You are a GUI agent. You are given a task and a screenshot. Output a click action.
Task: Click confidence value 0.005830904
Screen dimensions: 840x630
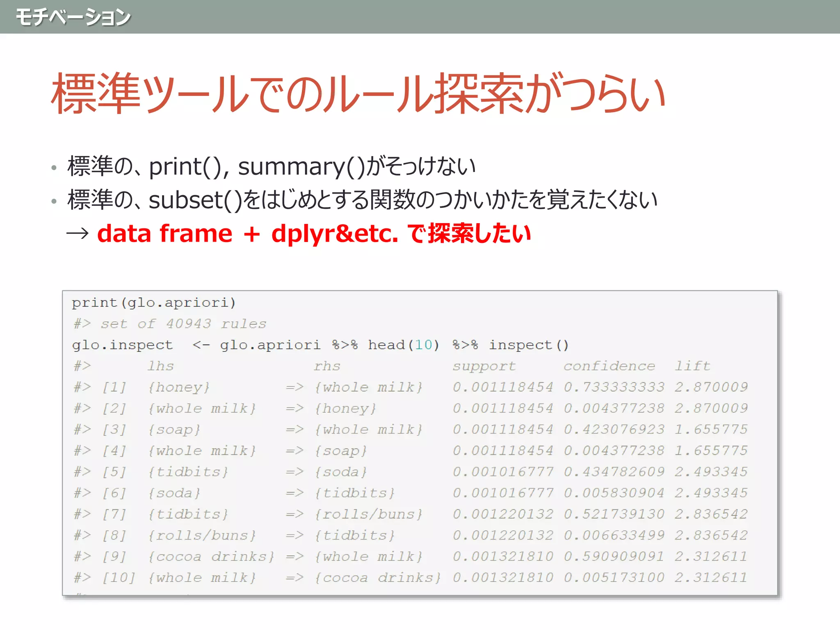pos(614,493)
